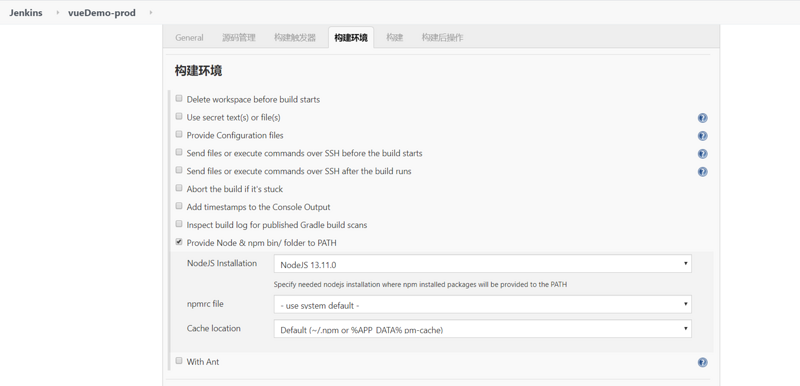Click the NodeJS Installation label
The width and height of the screenshot is (800, 386).
(x=222, y=263)
